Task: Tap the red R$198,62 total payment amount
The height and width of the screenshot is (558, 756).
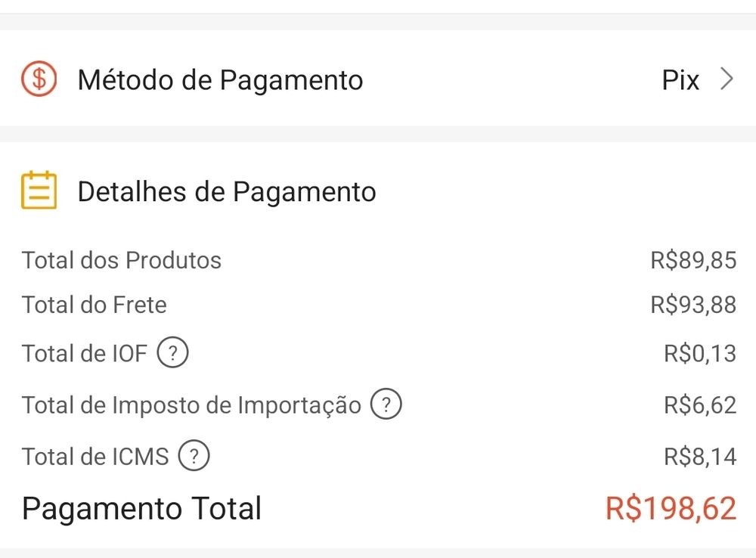Action: [x=671, y=508]
